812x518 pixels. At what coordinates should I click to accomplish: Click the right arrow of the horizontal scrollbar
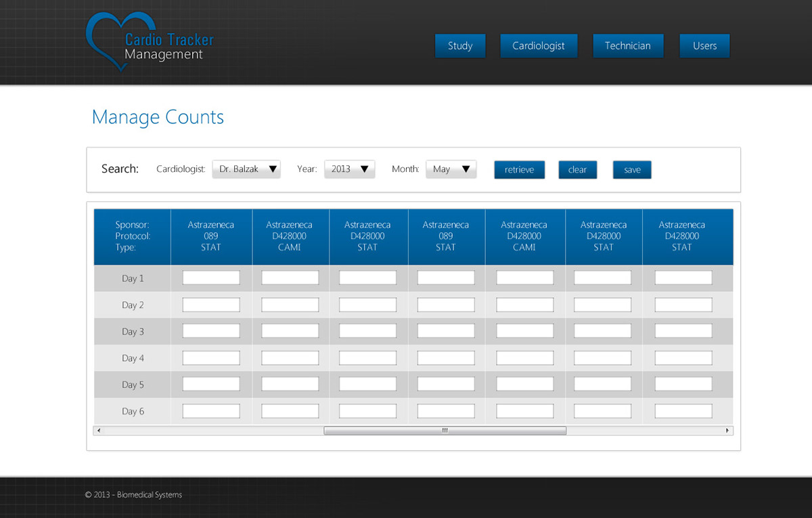pos(728,431)
